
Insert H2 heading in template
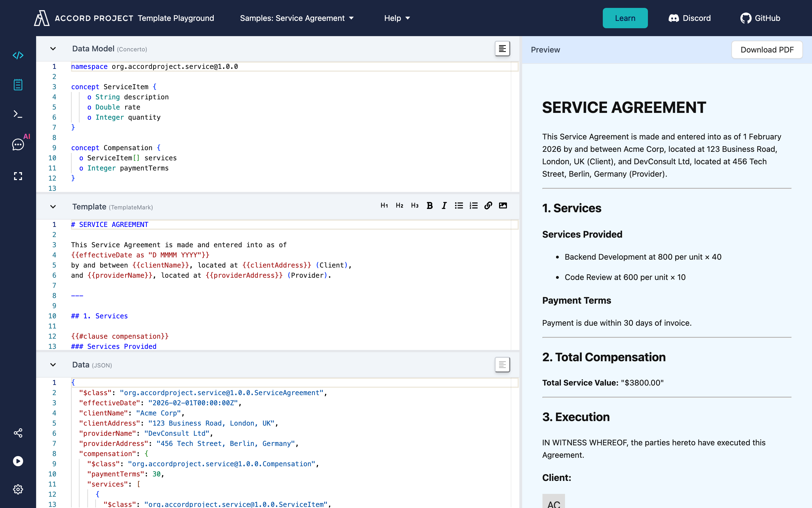coord(399,206)
